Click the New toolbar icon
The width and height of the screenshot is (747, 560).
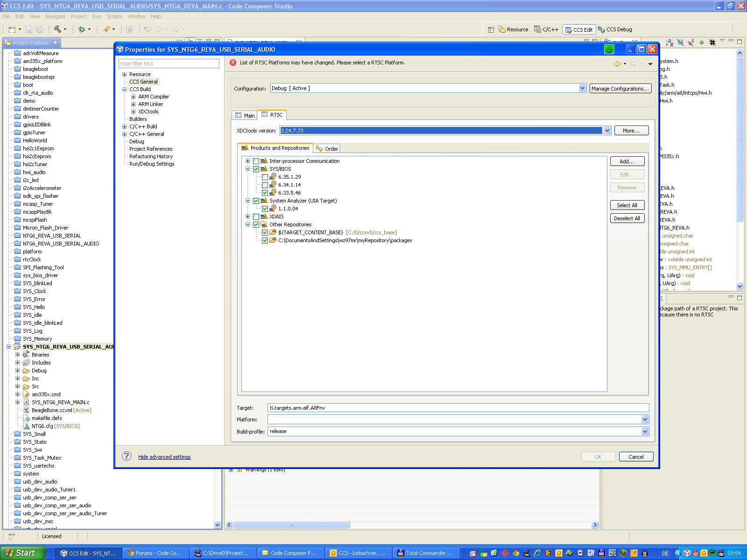12,29
